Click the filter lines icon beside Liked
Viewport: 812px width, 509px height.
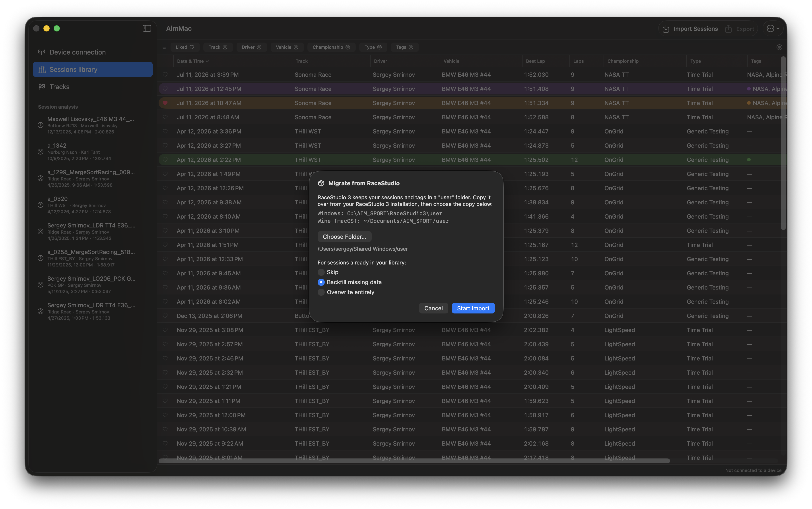(164, 47)
